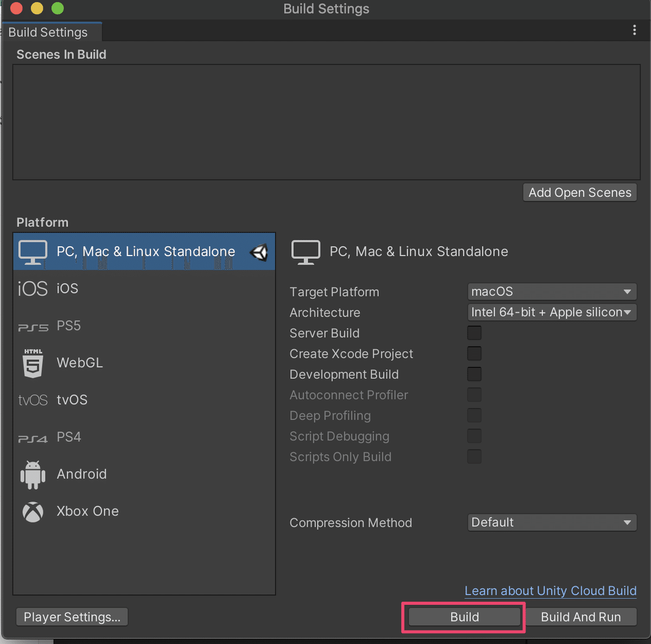This screenshot has height=644, width=651.
Task: Select the Xbox One platform entry
Action: 144,512
